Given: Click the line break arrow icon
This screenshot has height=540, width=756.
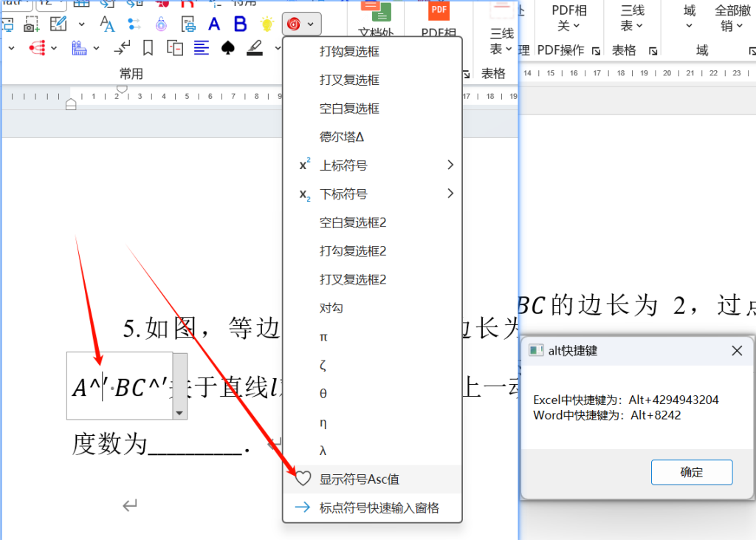Looking at the screenshot, I should coord(122,48).
